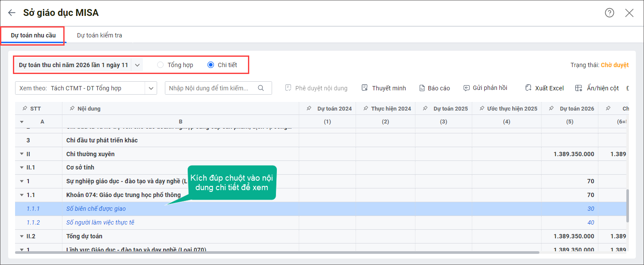Switch to Dự toán nhu cầu tab
The image size is (644, 265).
pos(33,35)
